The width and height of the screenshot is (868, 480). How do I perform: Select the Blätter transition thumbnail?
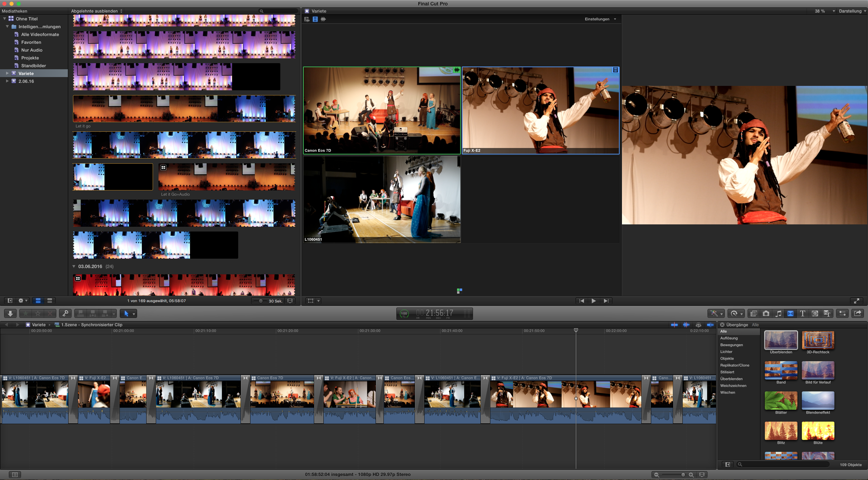781,401
